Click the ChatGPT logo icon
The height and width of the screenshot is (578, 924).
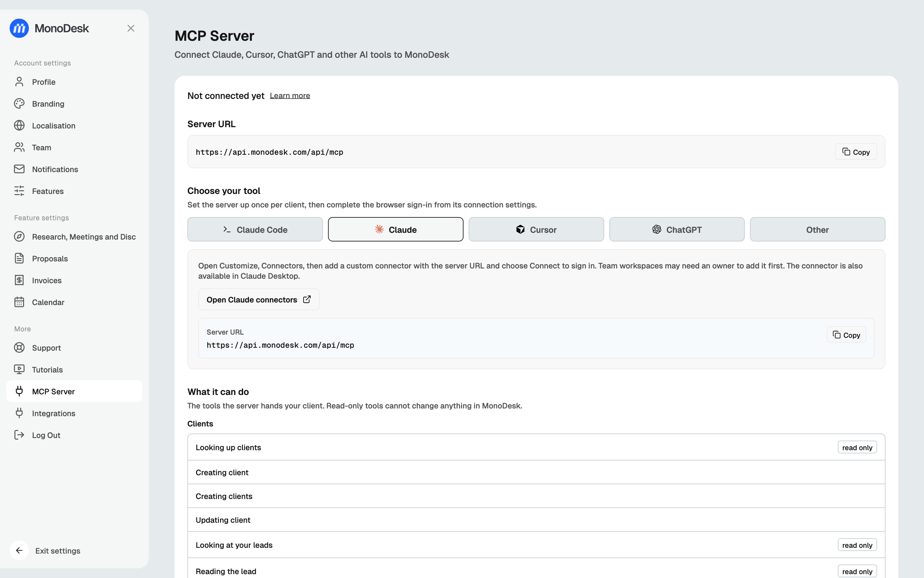click(x=657, y=229)
